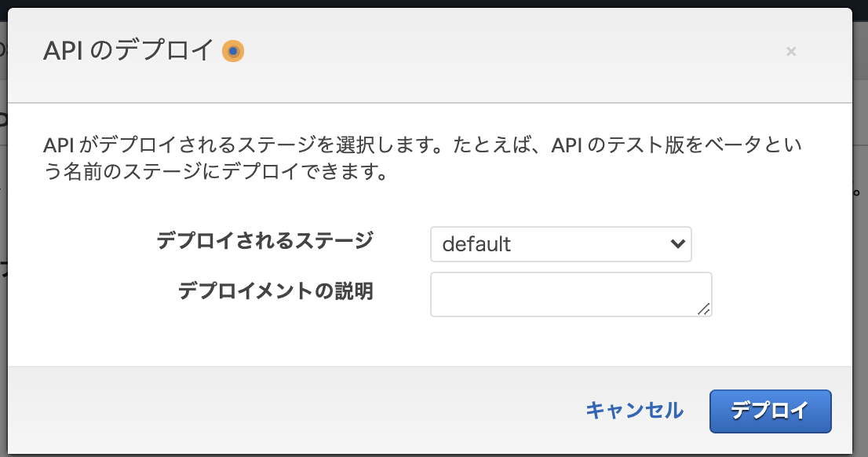Open the デプロイされるステージ dropdown

pos(561,243)
